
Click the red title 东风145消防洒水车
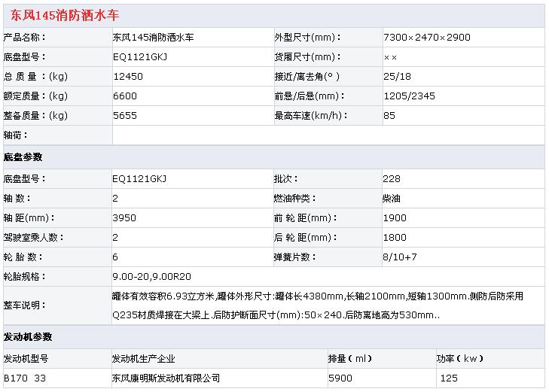click(x=65, y=15)
